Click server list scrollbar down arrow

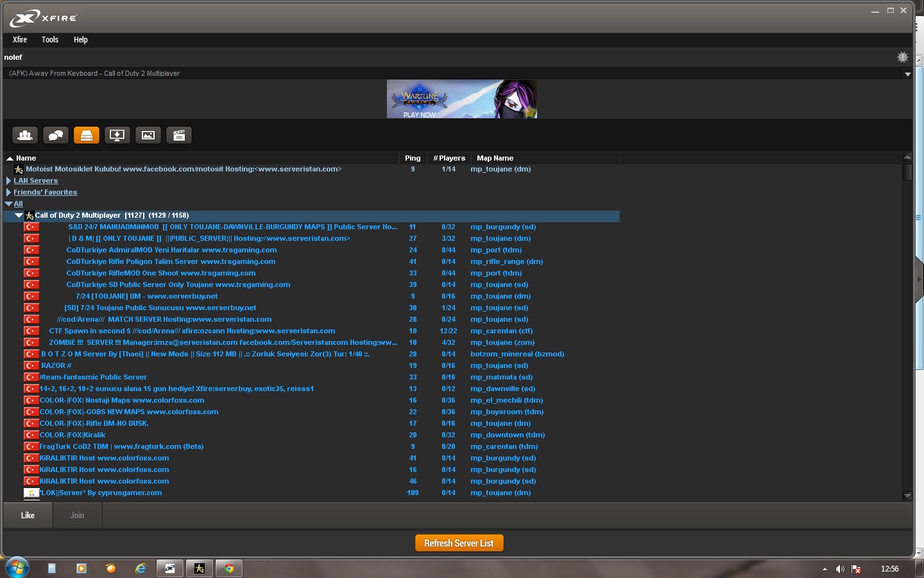point(907,496)
